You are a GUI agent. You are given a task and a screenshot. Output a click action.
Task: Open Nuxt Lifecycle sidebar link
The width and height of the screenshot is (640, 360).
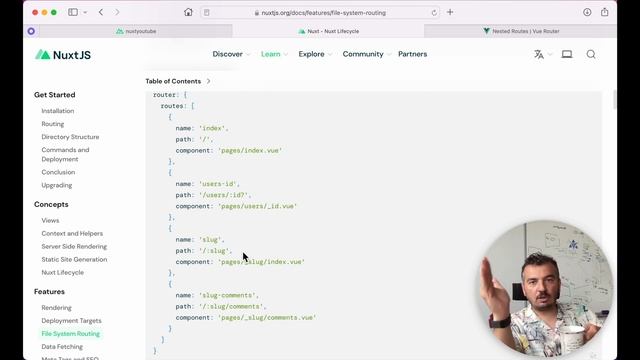click(62, 273)
